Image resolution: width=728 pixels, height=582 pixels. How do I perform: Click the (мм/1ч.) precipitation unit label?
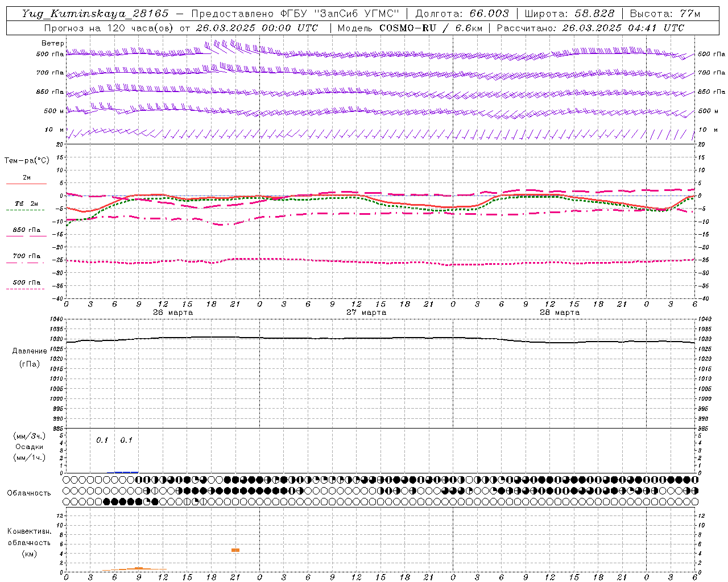[x=30, y=458]
